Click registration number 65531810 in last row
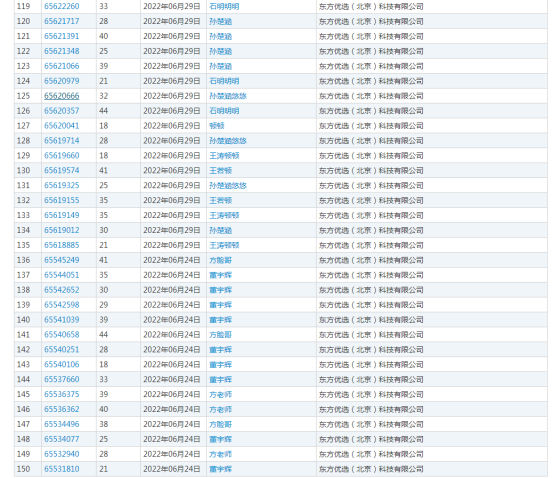 point(61,469)
